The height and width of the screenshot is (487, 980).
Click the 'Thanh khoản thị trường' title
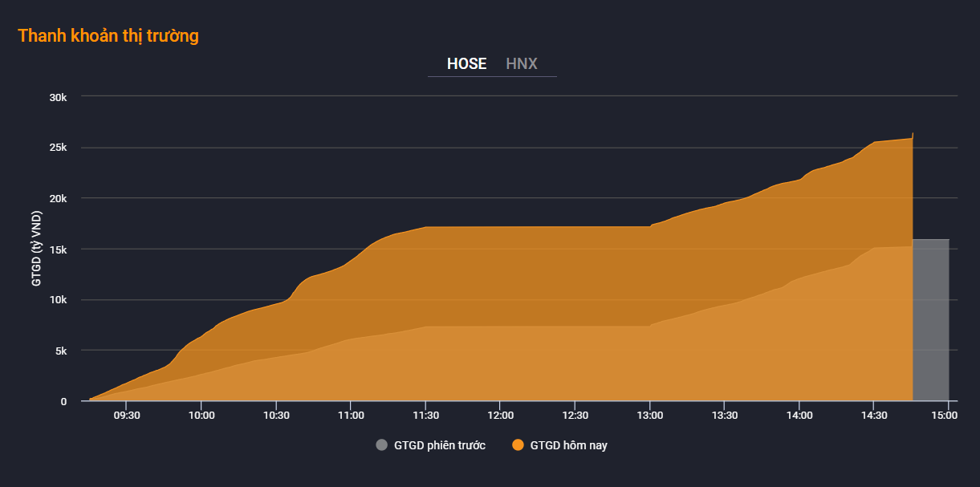tap(108, 36)
